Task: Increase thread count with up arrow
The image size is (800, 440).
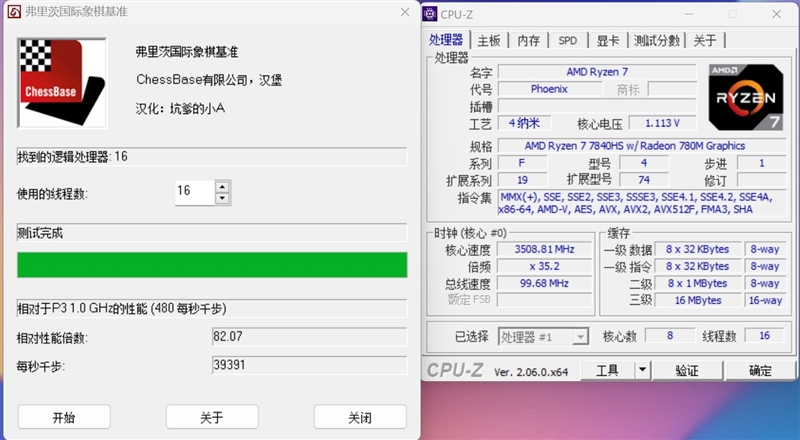Action: 222,186
